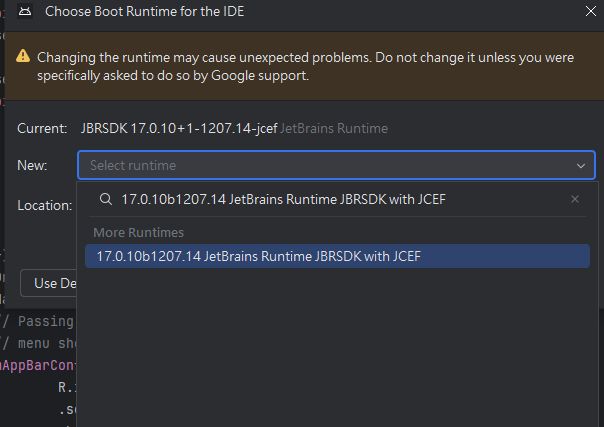
Task: Click the Location label
Action: tap(44, 205)
